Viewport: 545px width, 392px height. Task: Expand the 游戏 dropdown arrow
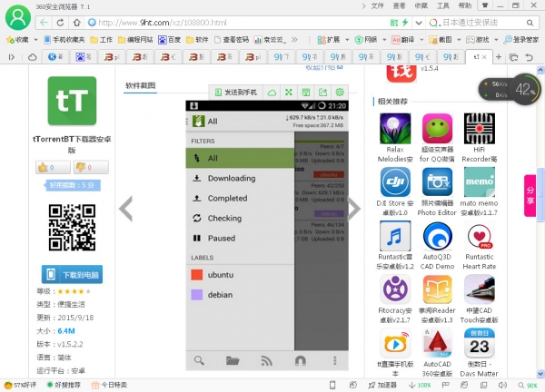click(496, 40)
